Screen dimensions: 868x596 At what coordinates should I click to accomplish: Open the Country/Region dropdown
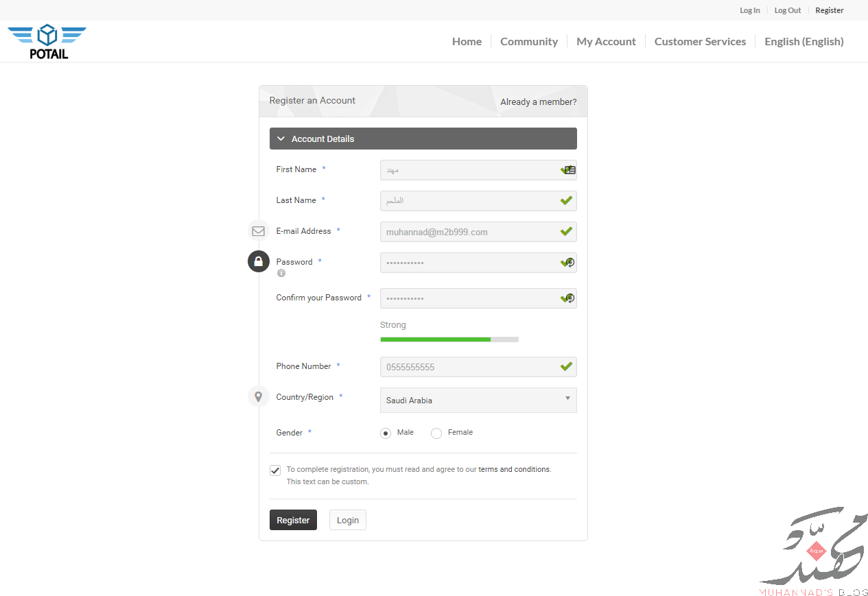pyautogui.click(x=478, y=401)
